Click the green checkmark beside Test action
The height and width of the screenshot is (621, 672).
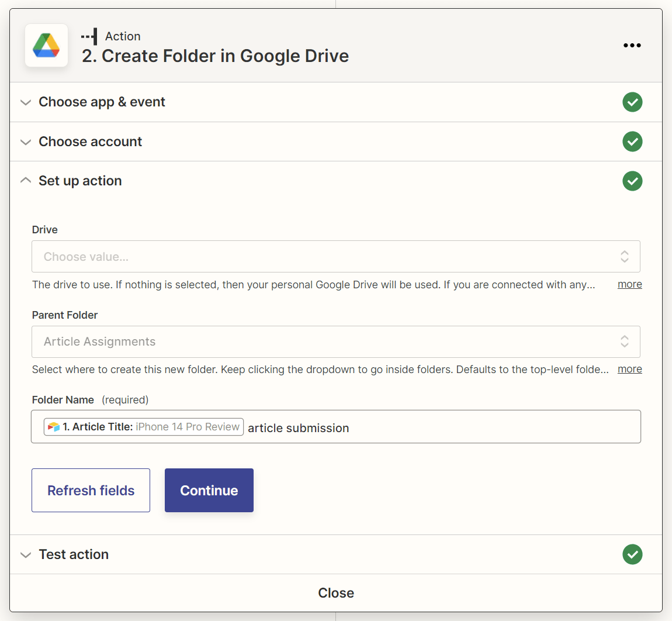(x=632, y=554)
